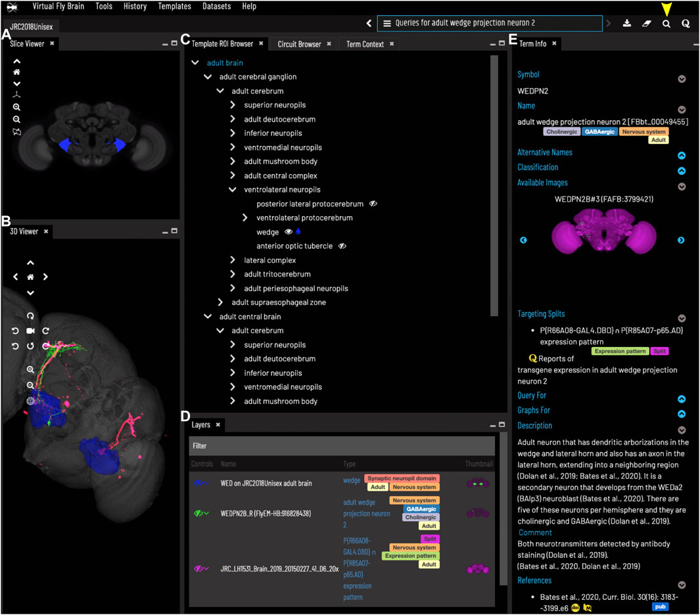Click the forward arrow after the query bar

(609, 23)
